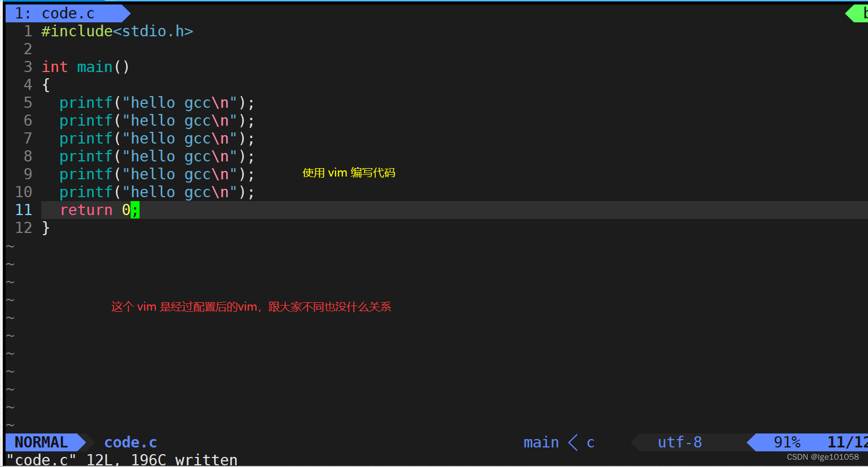Viewport: 868px width, 467px height.
Task: Click line number 2 in the gutter
Action: point(28,49)
